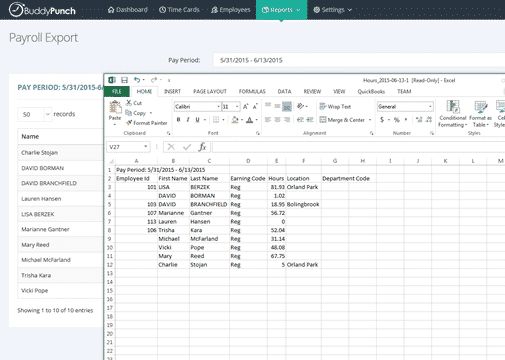Click the Align Right icon
Viewport: 505px width, 360px height.
click(x=287, y=120)
